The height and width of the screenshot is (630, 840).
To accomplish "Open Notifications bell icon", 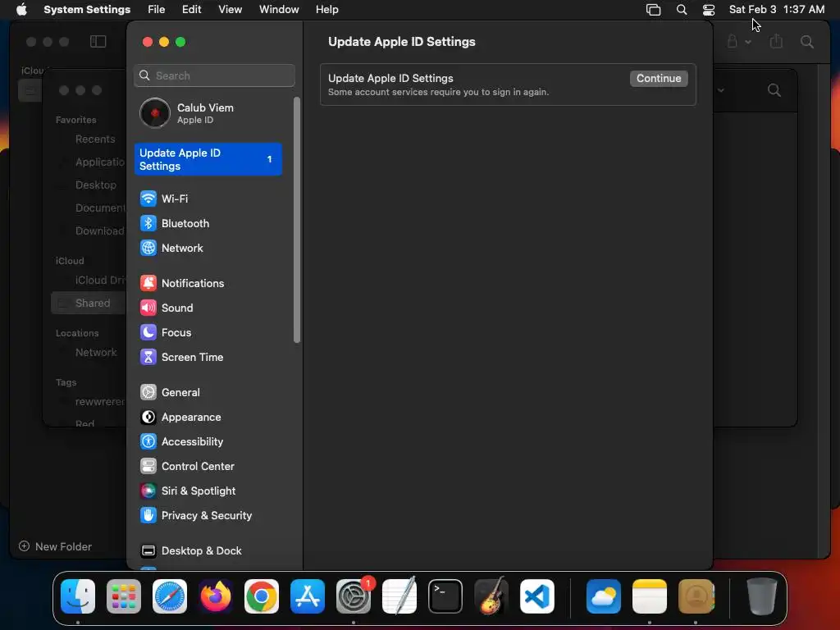I will coord(148,283).
